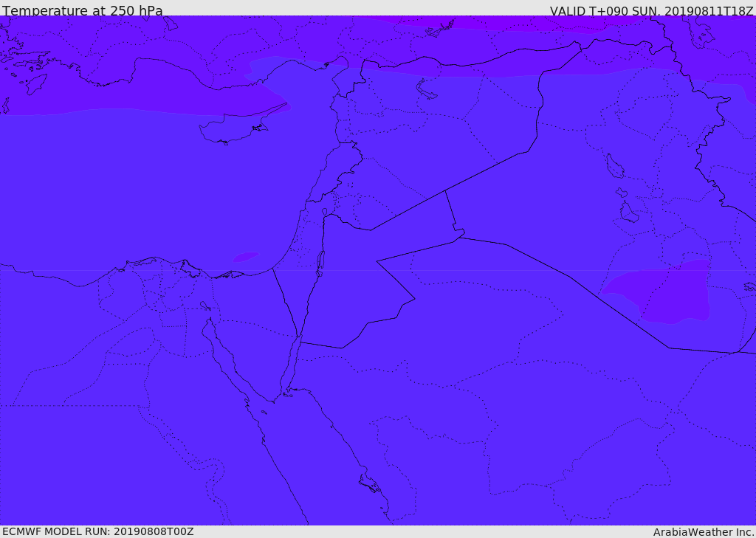The image size is (756, 538).
Task: Click the 'Temperature at 250 hPa' title text
Action: (x=83, y=10)
